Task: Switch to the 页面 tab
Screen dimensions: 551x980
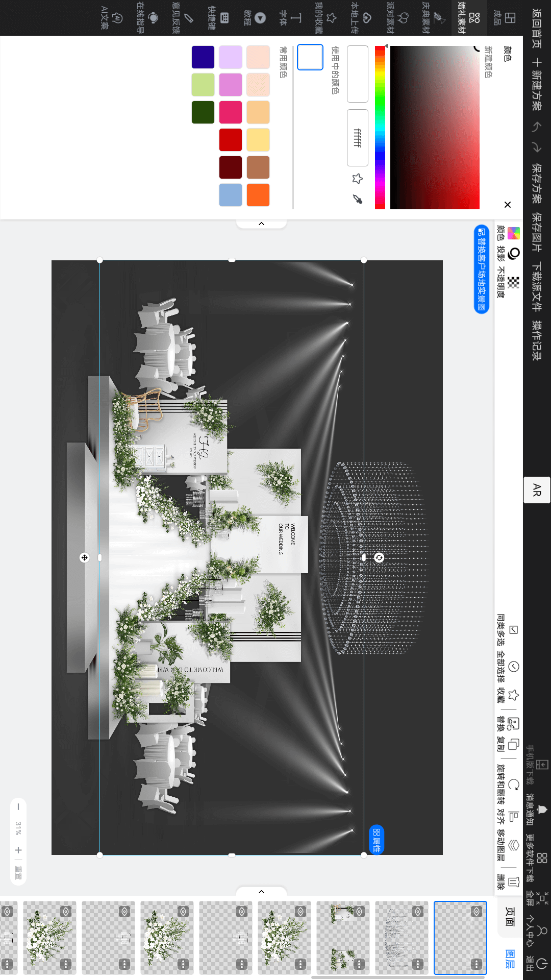Action: point(510,917)
